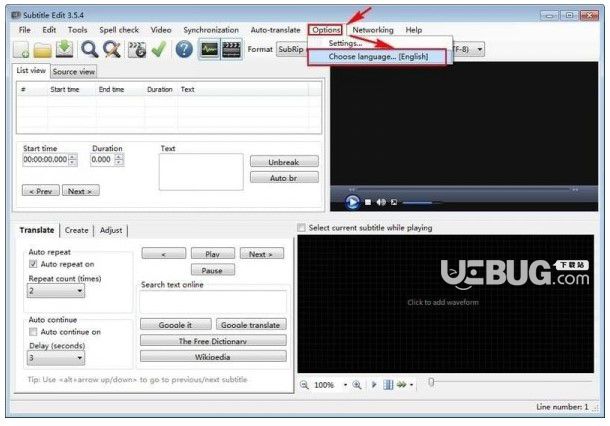Open the Delay (seconds) dropdown
Viewport: 610px width, 426px height.
coord(56,358)
